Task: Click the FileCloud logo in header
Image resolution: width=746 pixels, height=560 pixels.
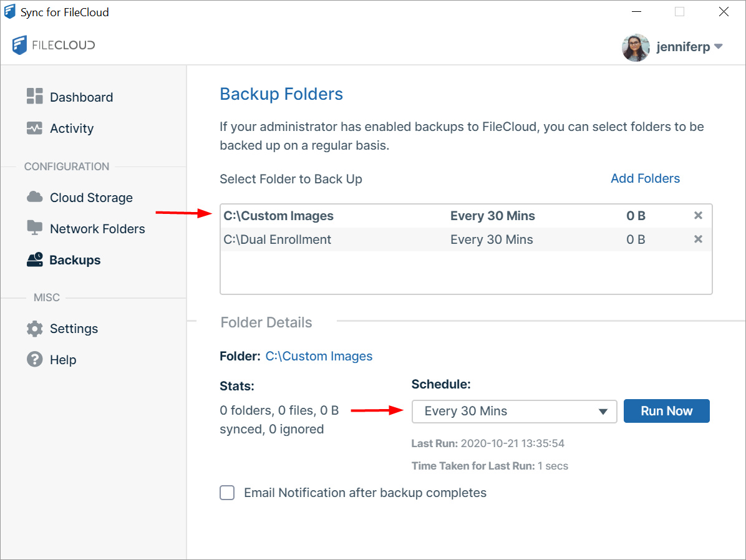Action: tap(54, 45)
